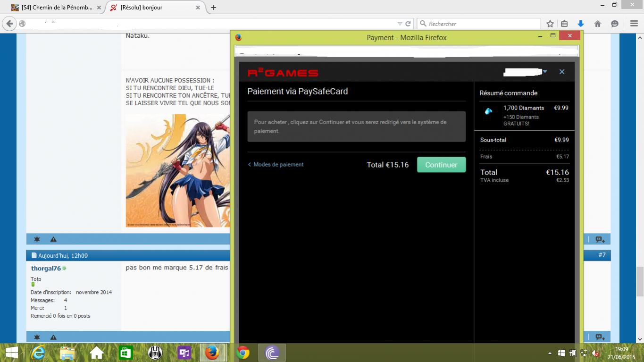
Task: Open the account dropdown arrow in R2Games header
Action: pyautogui.click(x=545, y=72)
